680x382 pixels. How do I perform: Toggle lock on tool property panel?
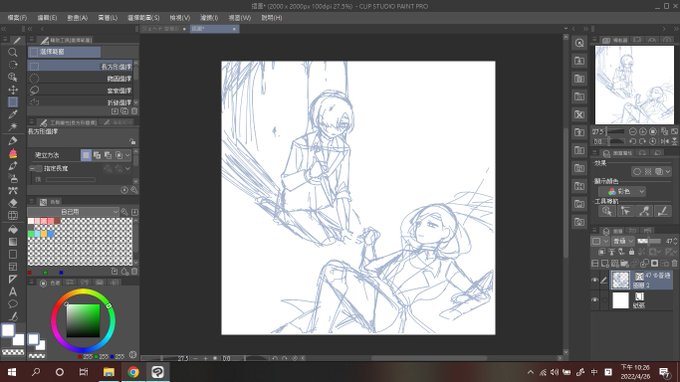[132, 141]
